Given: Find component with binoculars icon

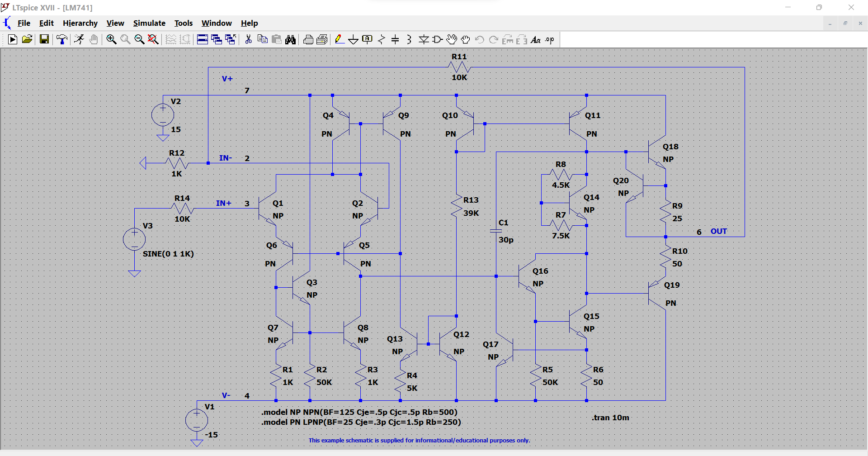Looking at the screenshot, I should 291,40.
